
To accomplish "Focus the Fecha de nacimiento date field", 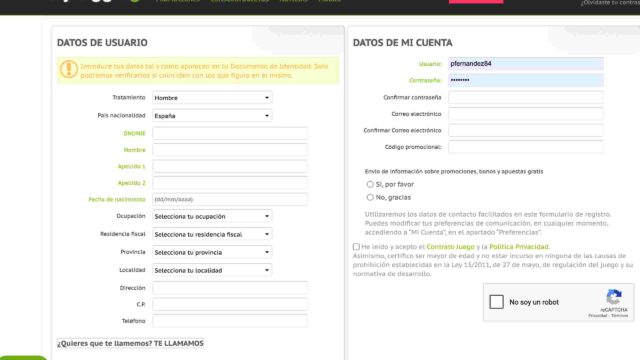I will coord(230,199).
